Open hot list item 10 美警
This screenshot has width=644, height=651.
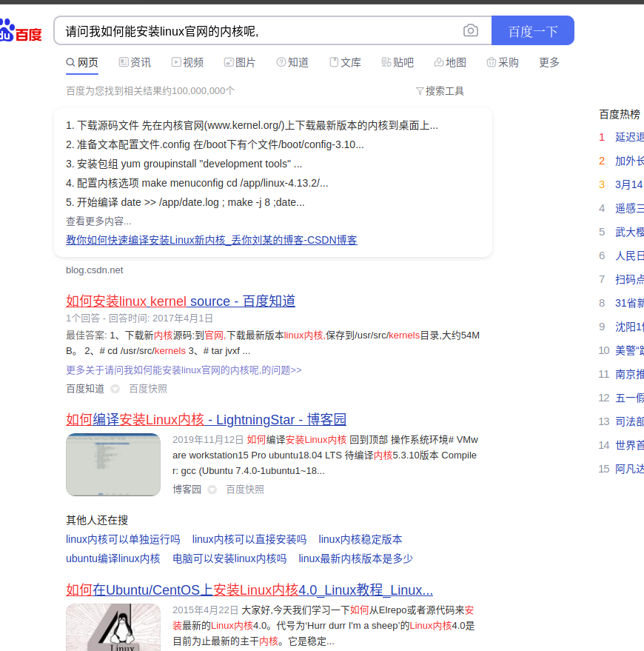click(x=629, y=350)
